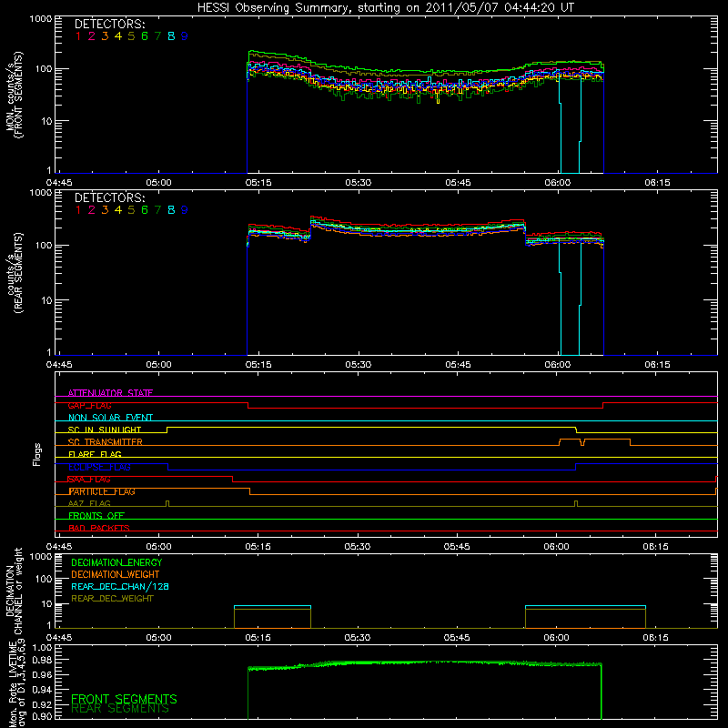Viewport: 728px width, 728px height.
Task: Select detector 8 legend in front segments plot
Action: pos(171,36)
